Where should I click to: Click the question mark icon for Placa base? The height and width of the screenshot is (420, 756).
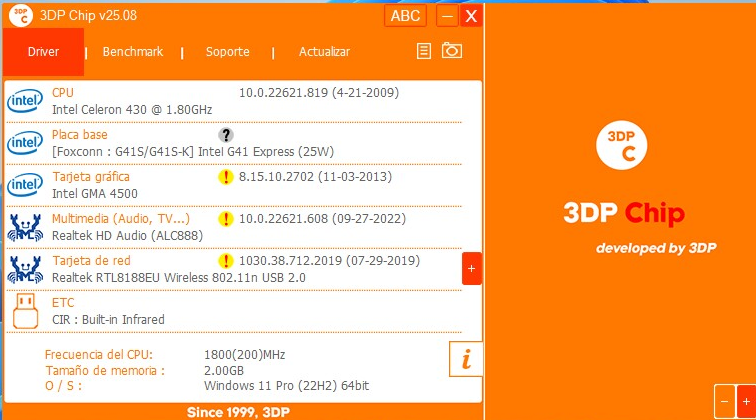(226, 135)
